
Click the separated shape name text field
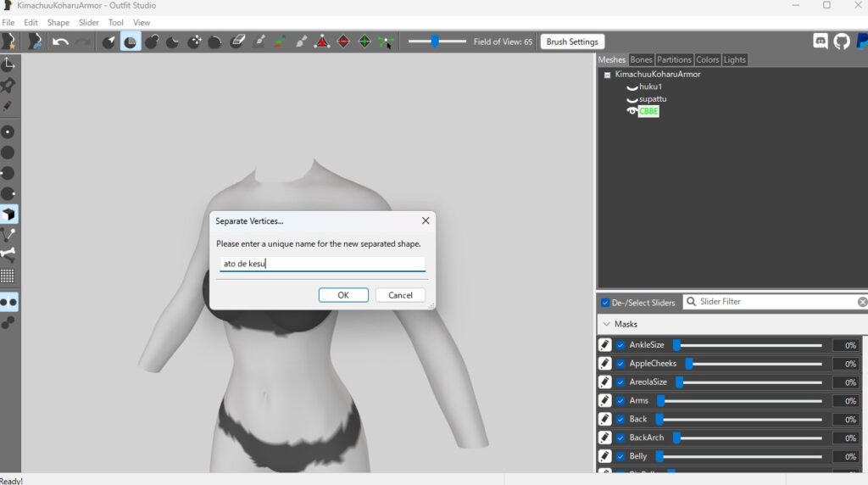(322, 264)
